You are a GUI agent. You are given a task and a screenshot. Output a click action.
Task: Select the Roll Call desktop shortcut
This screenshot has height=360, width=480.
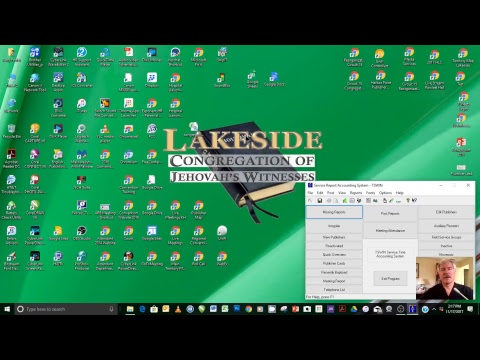click(x=199, y=259)
